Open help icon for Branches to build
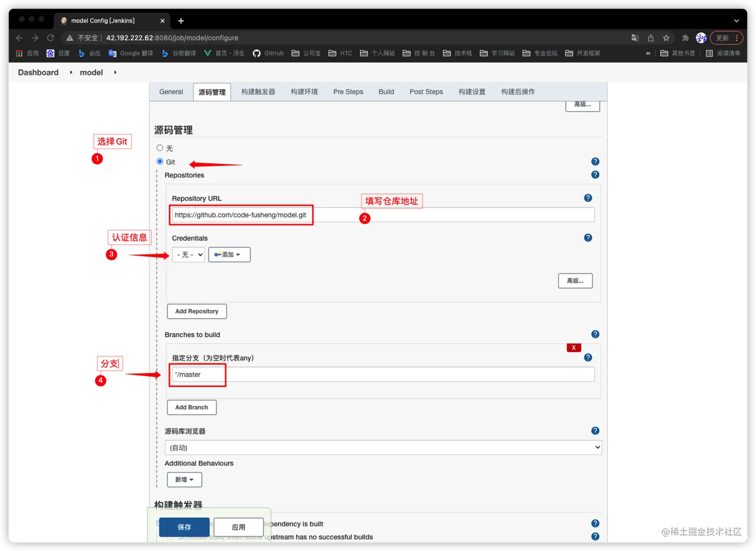Image resolution: width=756 pixels, height=551 pixels. (x=595, y=334)
